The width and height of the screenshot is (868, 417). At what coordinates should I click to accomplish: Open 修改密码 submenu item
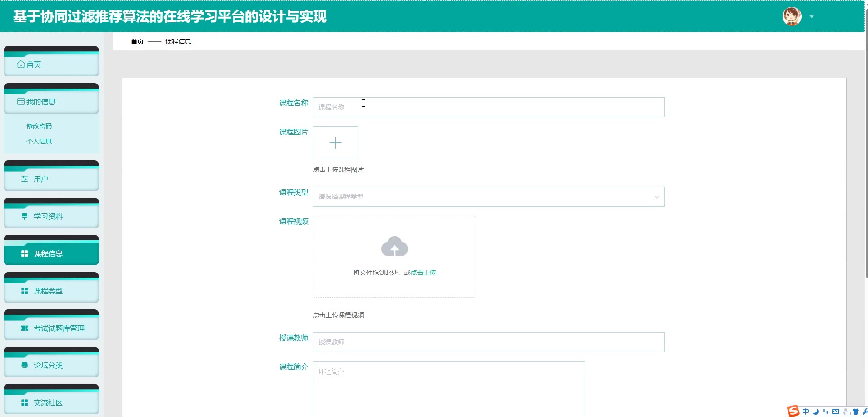[39, 126]
